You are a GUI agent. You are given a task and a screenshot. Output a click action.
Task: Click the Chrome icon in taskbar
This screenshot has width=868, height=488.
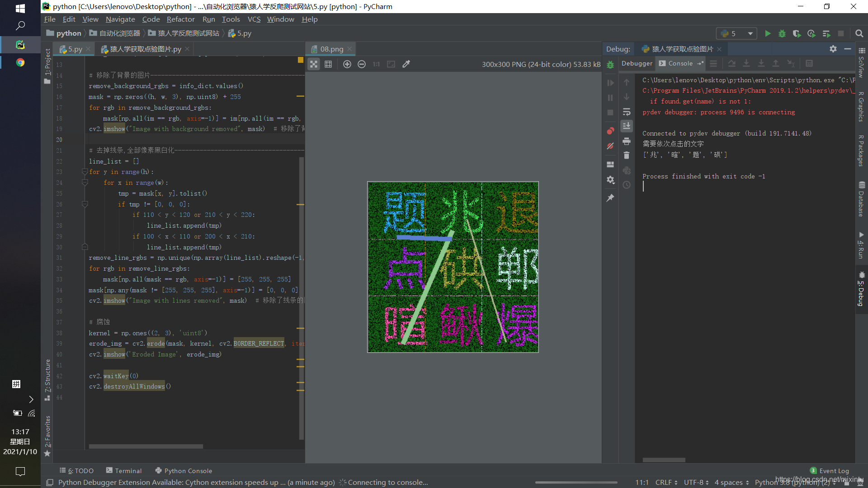click(20, 62)
